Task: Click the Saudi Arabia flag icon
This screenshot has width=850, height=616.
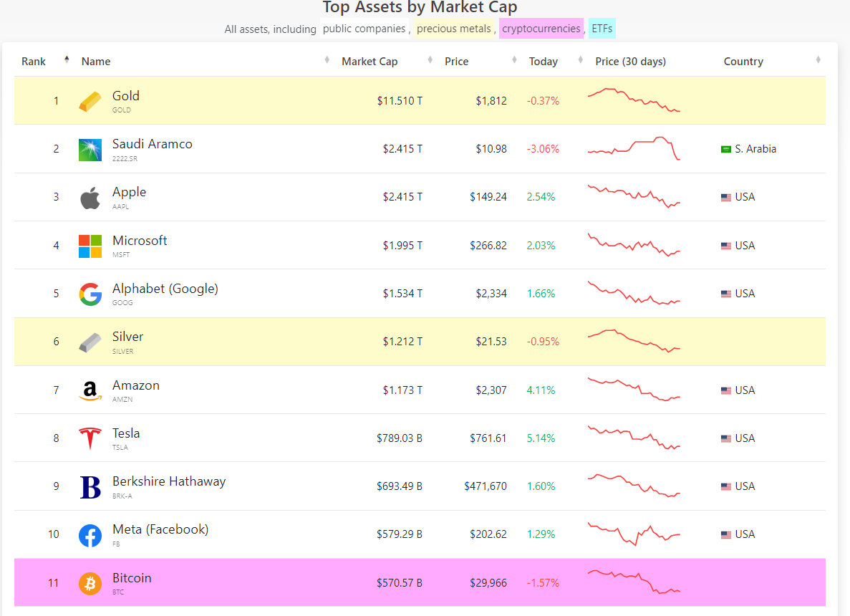Action: click(x=726, y=149)
